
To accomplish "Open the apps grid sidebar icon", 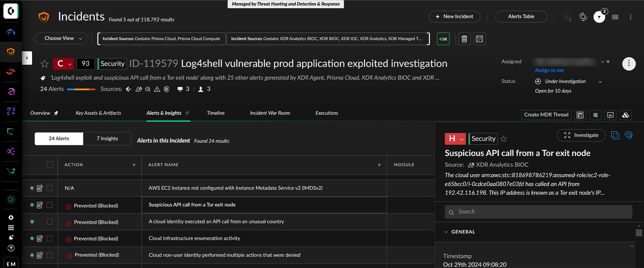I will (11, 228).
